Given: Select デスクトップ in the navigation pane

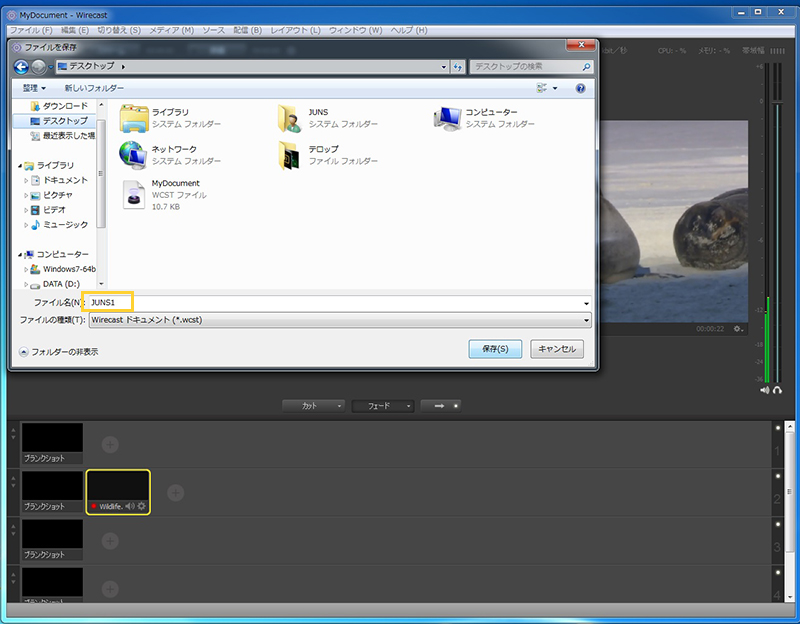Looking at the screenshot, I should pos(59,121).
